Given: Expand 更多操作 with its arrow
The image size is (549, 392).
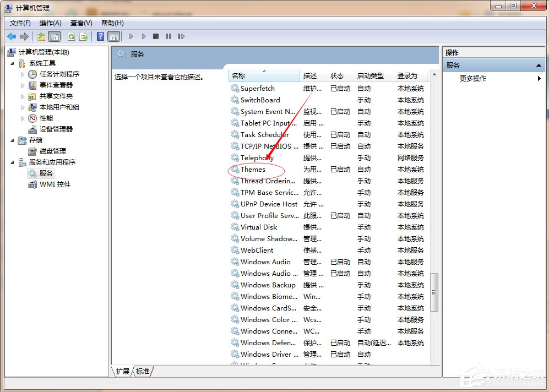Looking at the screenshot, I should coord(539,78).
